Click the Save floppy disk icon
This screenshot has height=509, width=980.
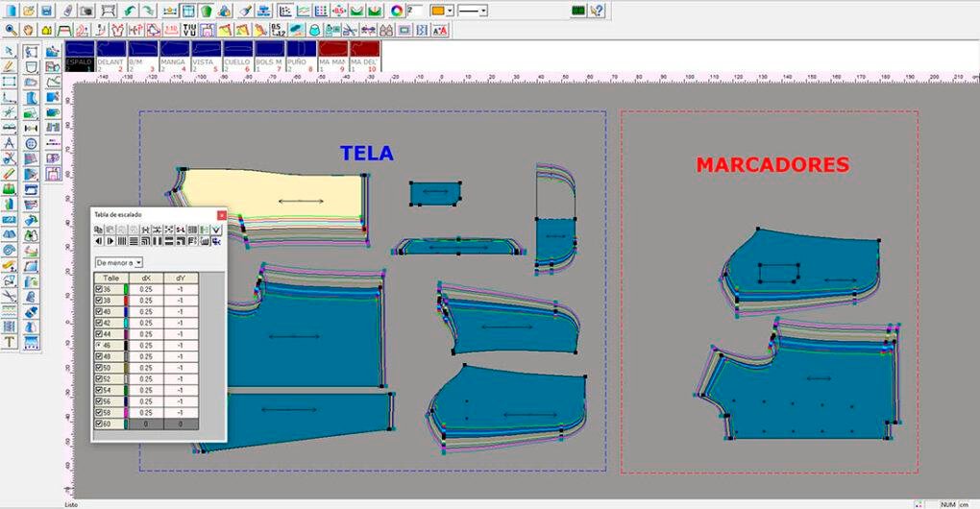pyautogui.click(x=46, y=11)
